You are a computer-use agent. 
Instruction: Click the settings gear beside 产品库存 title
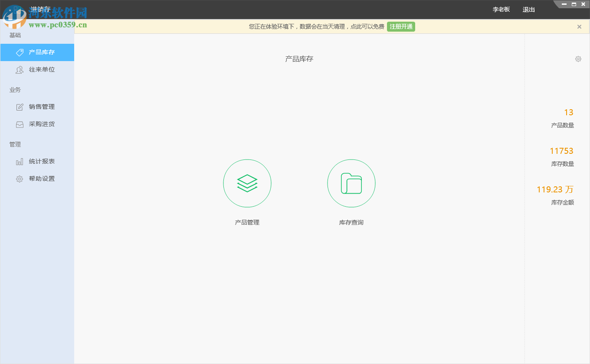(x=578, y=59)
